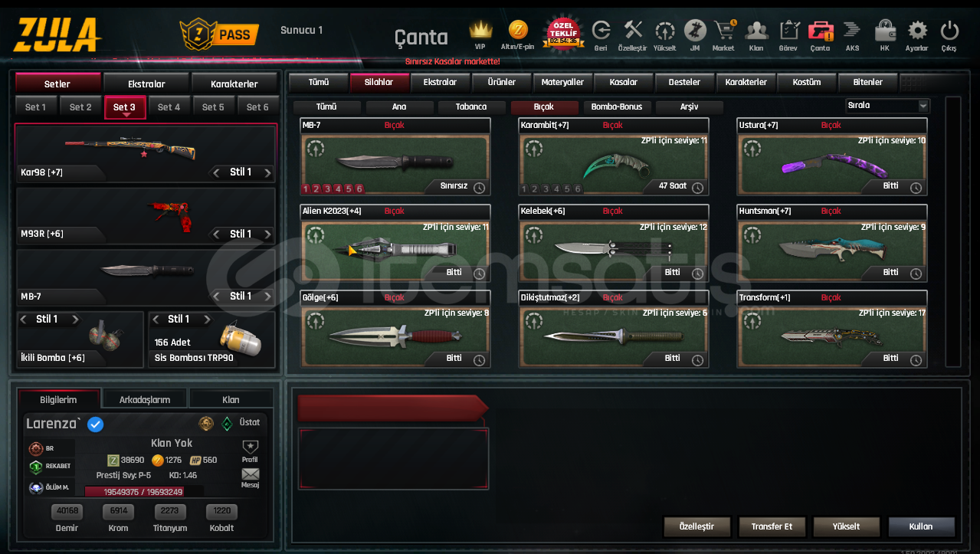Open the VIP crown icon
The height and width of the screenshot is (554, 980).
(x=480, y=31)
